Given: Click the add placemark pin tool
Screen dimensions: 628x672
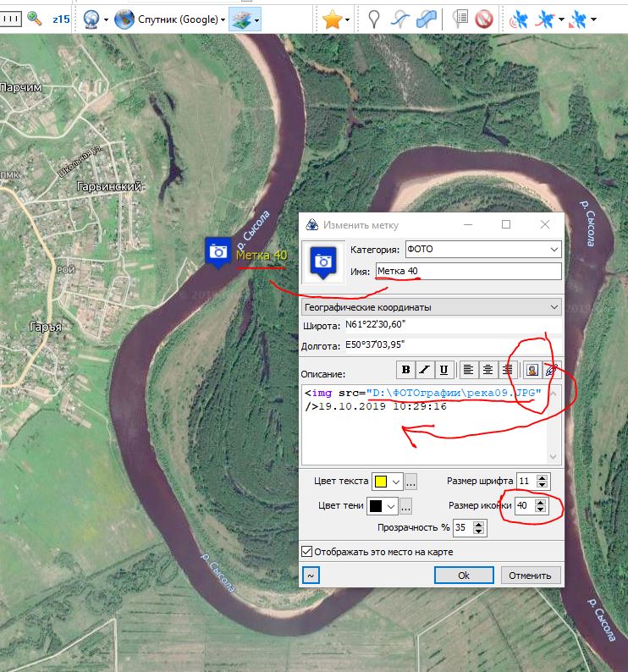Looking at the screenshot, I should tap(373, 18).
